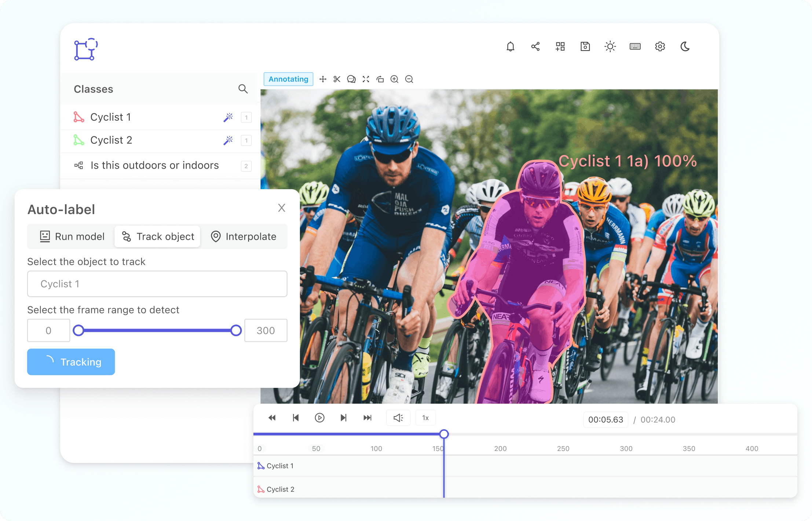Click the save disk icon
Image resolution: width=812 pixels, height=521 pixels.
point(585,47)
